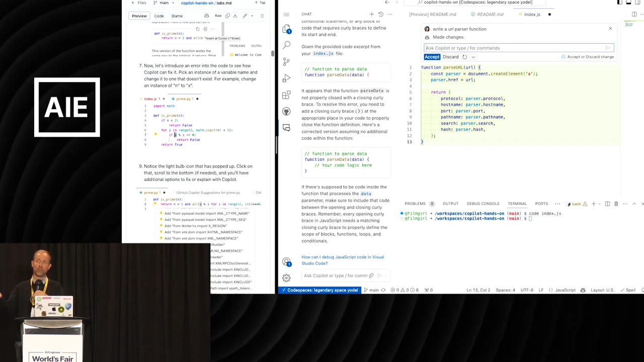The image size is (644, 362).
Task: Close the inline Copilot prompt
Action: tap(610, 29)
